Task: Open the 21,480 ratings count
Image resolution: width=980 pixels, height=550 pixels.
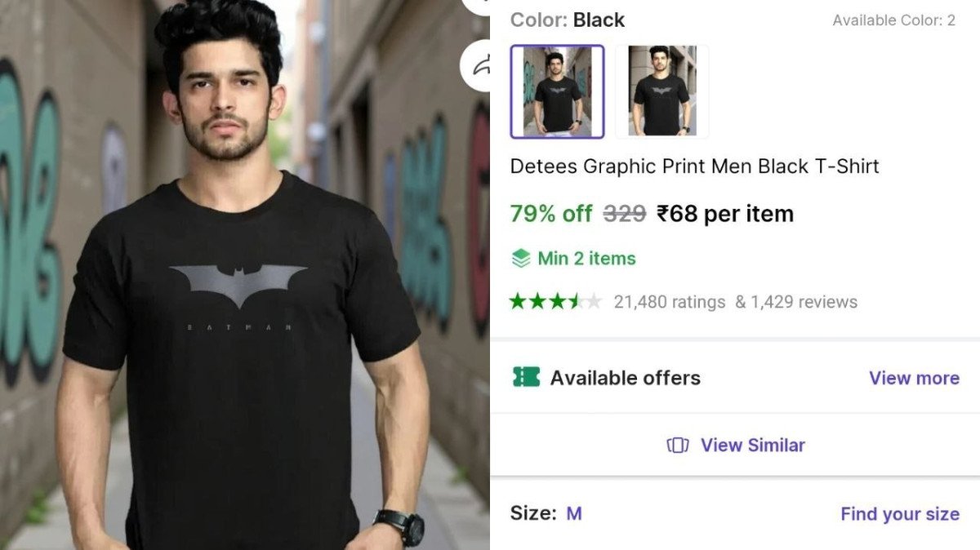Action: tap(669, 302)
